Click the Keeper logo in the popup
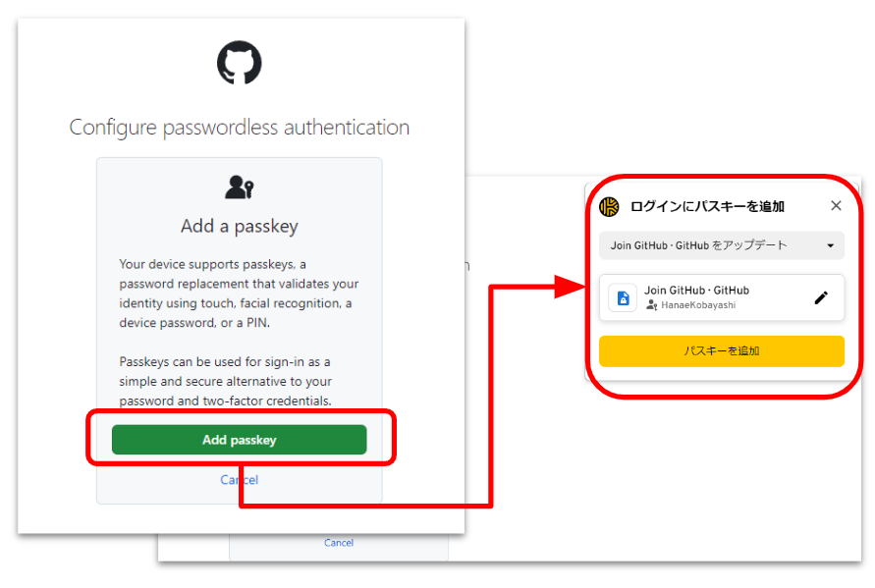 coord(610,206)
